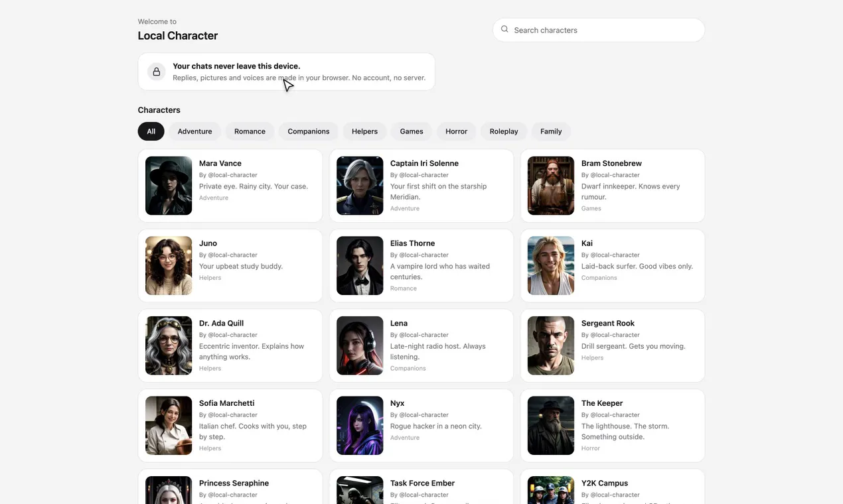843x504 pixels.
Task: Show Family category characters
Action: point(551,131)
